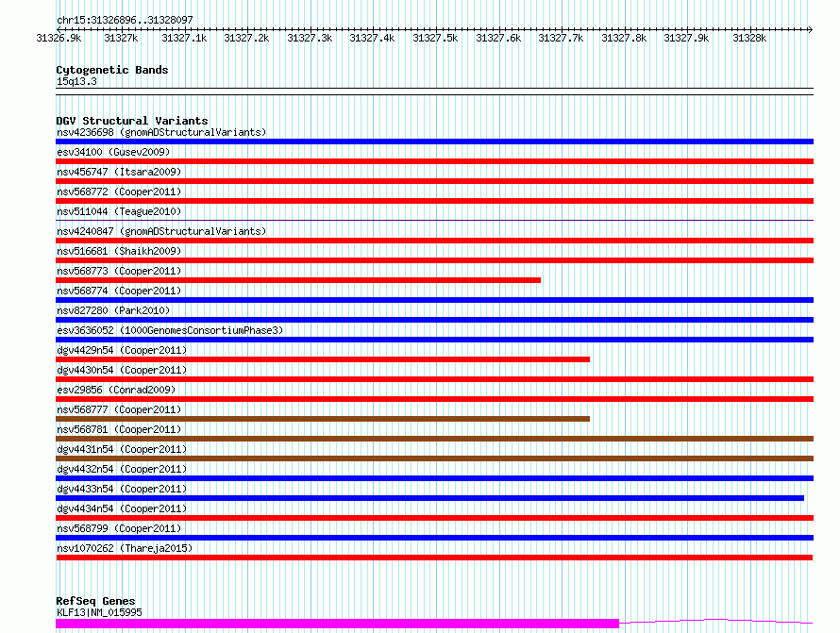Select the blue nsv568774 Cooper2011 bar
The height and width of the screenshot is (633, 840).
pyautogui.click(x=434, y=300)
